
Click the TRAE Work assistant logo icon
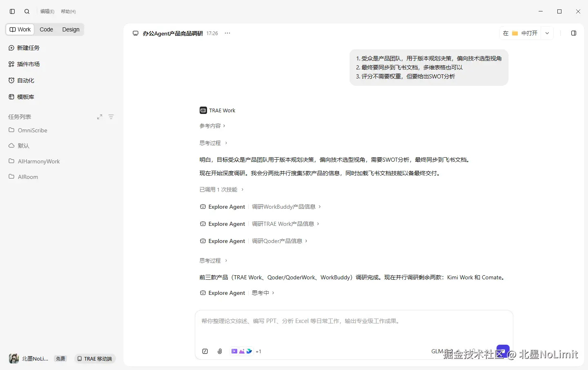click(x=203, y=110)
